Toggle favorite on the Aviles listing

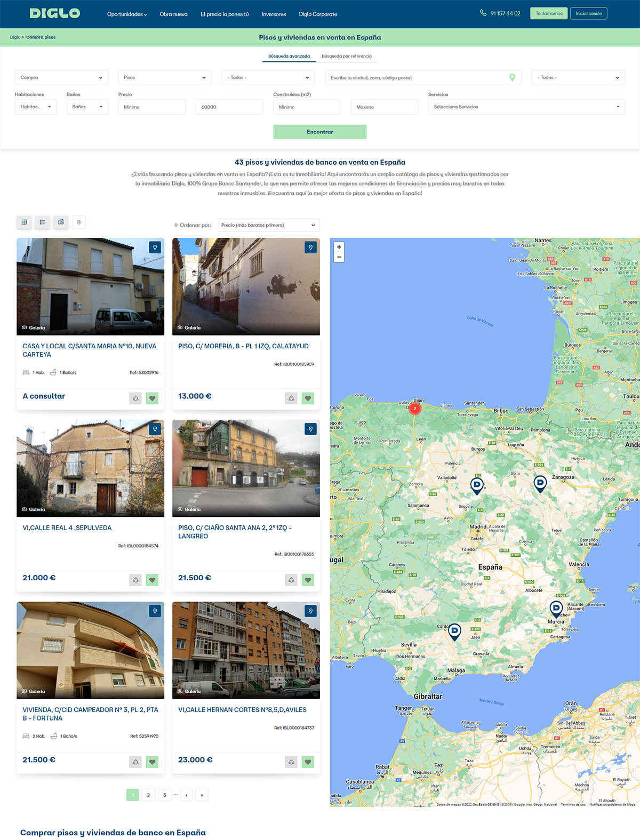point(308,762)
